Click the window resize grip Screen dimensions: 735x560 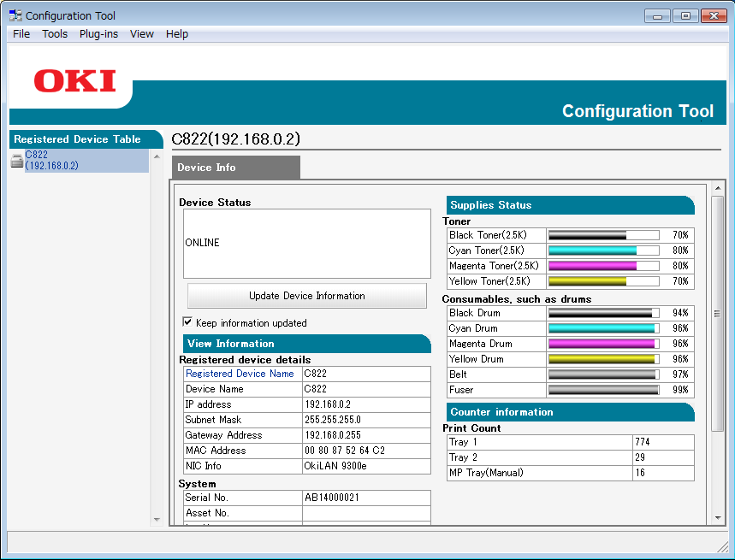point(722,546)
